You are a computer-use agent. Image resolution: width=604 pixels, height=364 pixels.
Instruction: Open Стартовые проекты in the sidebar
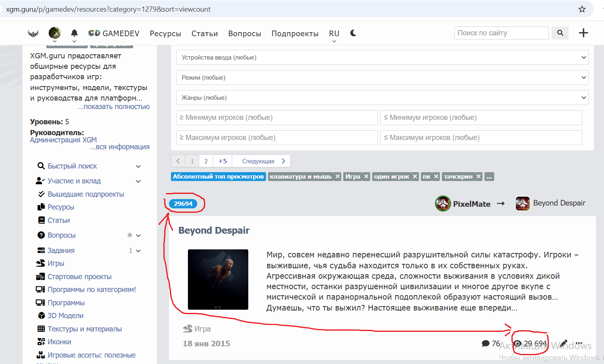[80, 277]
